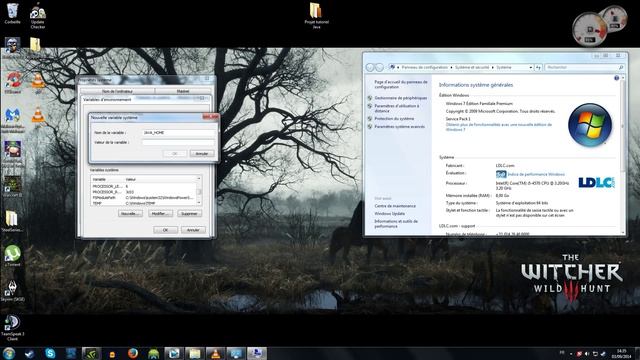Open Protection du système link

coord(394,119)
